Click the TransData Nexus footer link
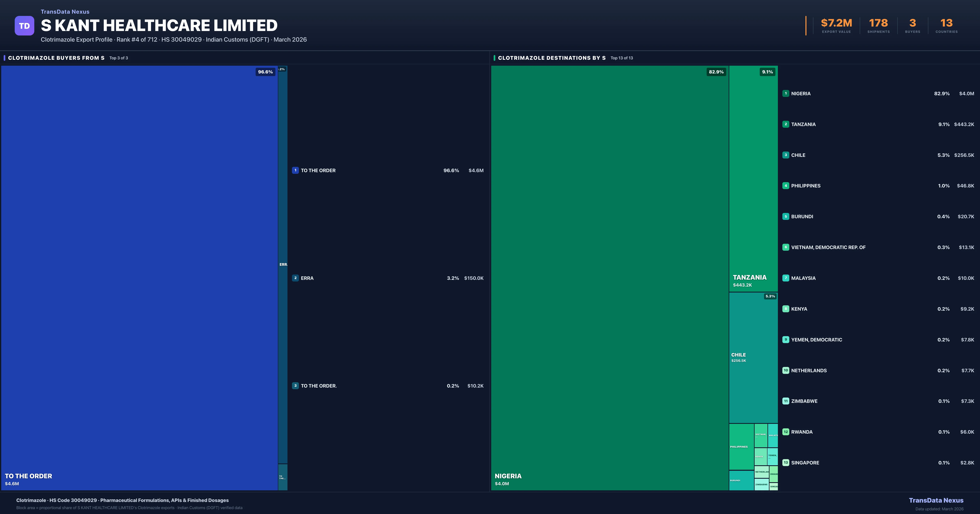The height and width of the screenshot is (514, 980). (x=936, y=500)
